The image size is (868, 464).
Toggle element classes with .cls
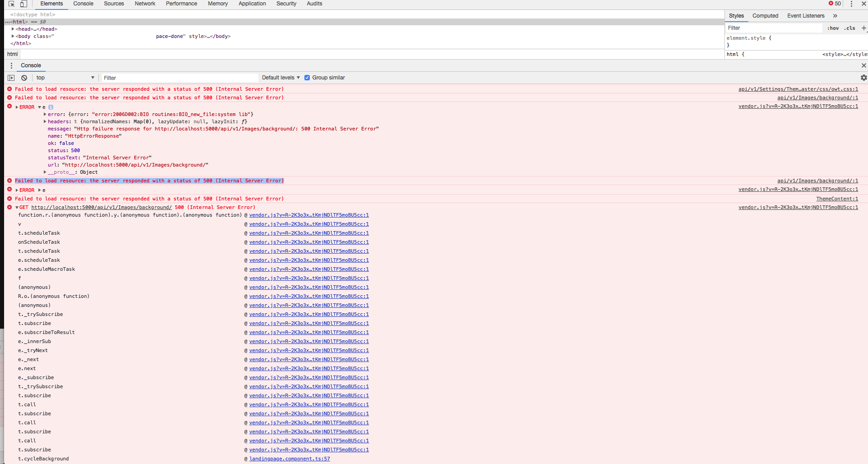point(850,28)
